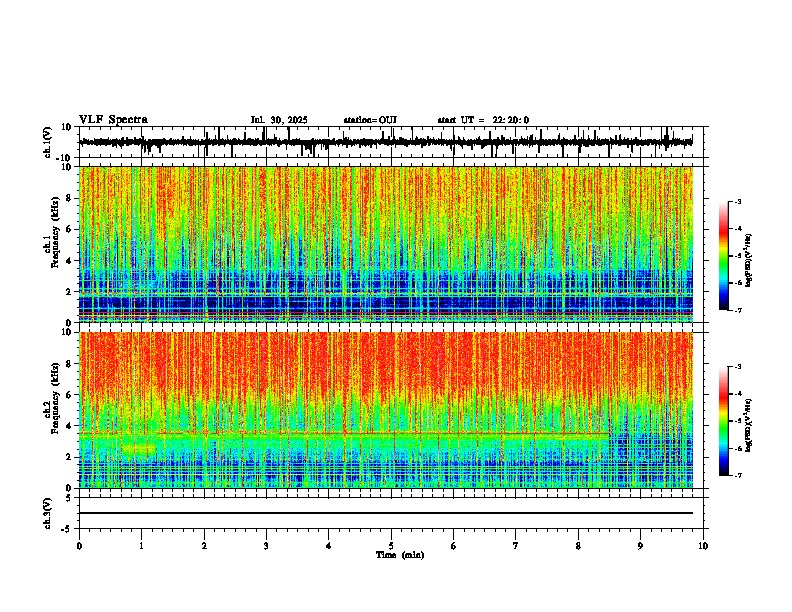Click the ch.2 spectrogram color scale bar
Viewport: 792px width, 612px height.
click(724, 421)
